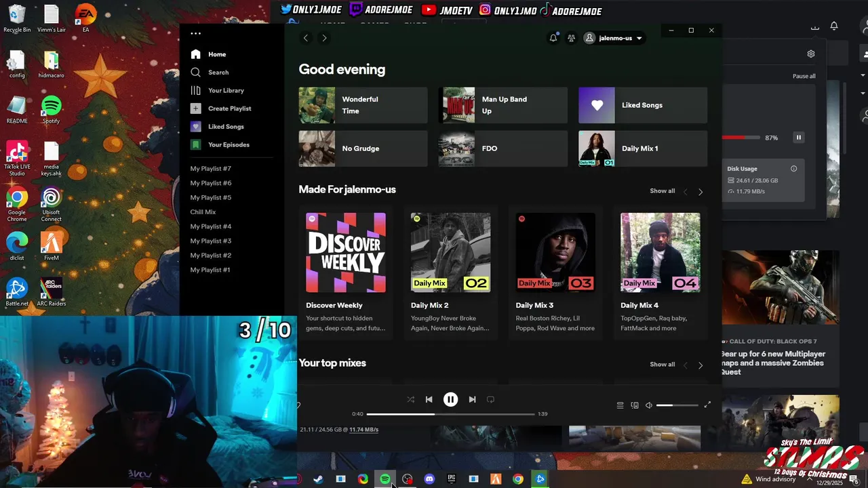The height and width of the screenshot is (488, 868).
Task: Open Battle.net downloads tray icon
Action: pyautogui.click(x=815, y=27)
